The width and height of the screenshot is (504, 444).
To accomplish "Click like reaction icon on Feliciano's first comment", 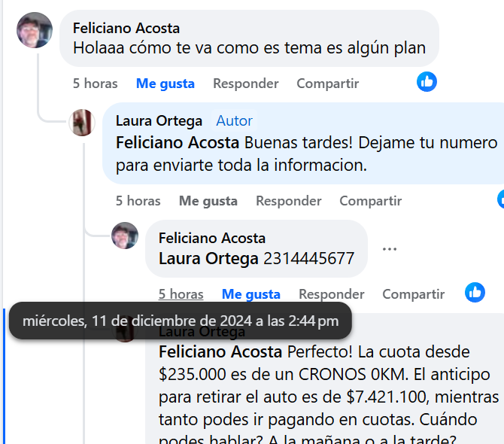I will (427, 82).
